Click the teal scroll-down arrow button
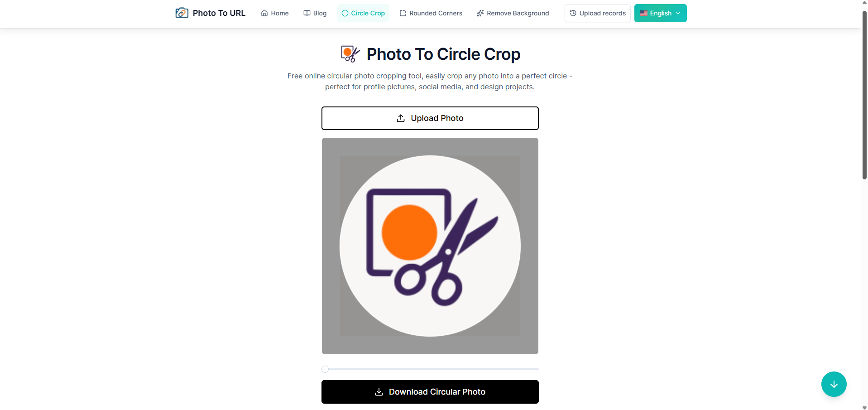The width and height of the screenshot is (868, 410). pos(834,384)
